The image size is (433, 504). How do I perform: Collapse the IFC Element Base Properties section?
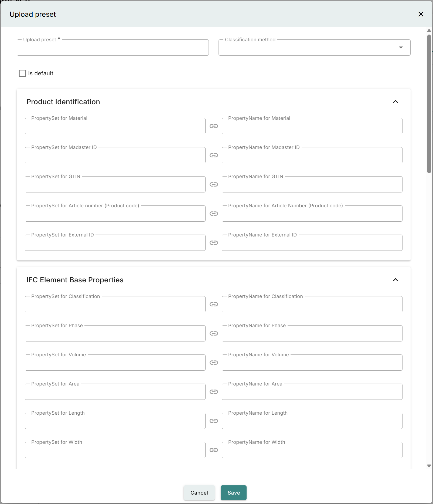pyautogui.click(x=395, y=280)
